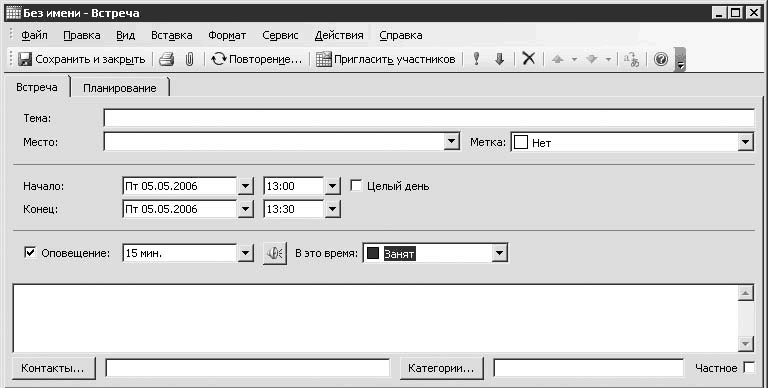
Task: Expand the Метка label dropdown
Action: click(x=745, y=143)
